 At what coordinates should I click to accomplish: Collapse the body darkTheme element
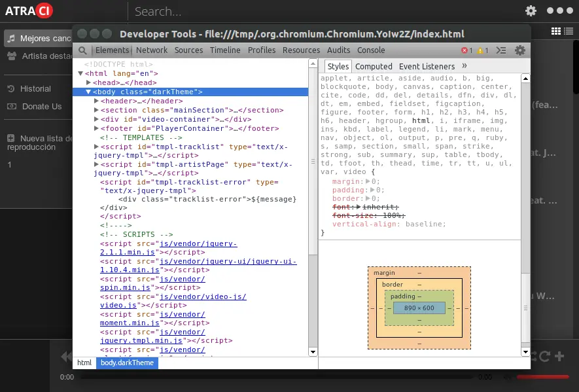point(88,92)
